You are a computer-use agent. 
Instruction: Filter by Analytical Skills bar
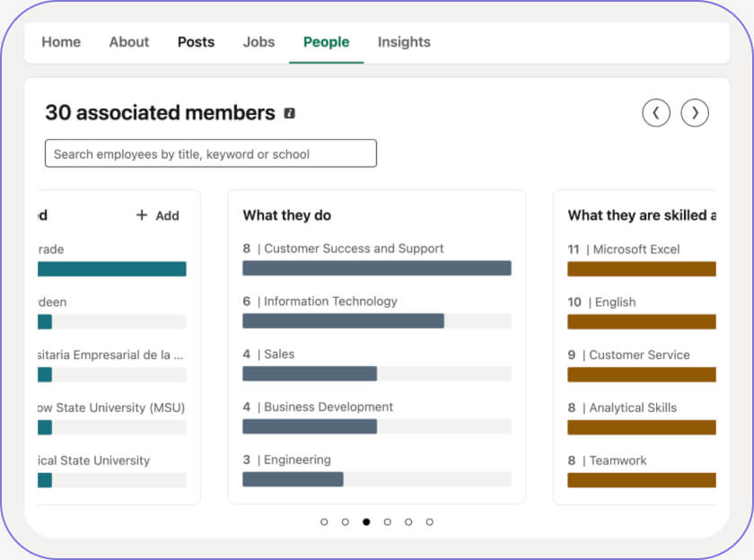pyautogui.click(x=642, y=427)
